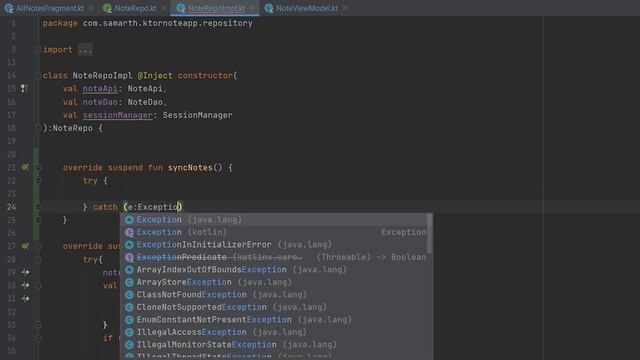Click the @Inject annotation
The image size is (640, 360).
[155, 76]
